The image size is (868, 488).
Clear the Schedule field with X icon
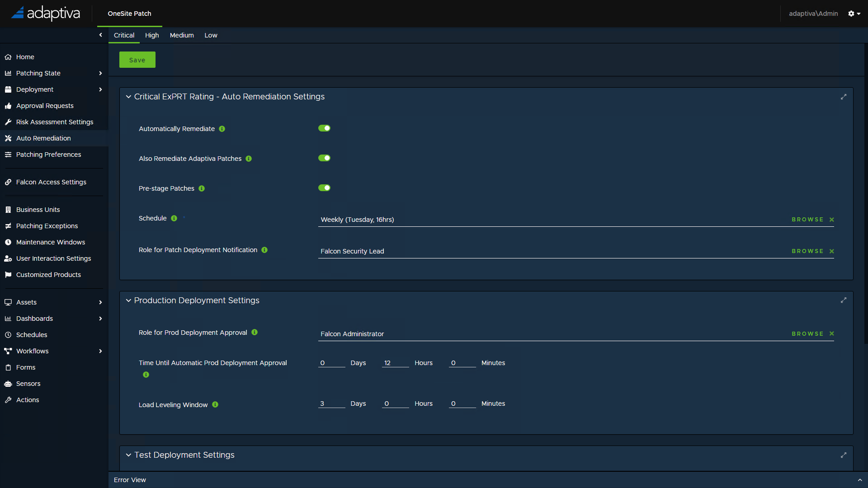(832, 220)
